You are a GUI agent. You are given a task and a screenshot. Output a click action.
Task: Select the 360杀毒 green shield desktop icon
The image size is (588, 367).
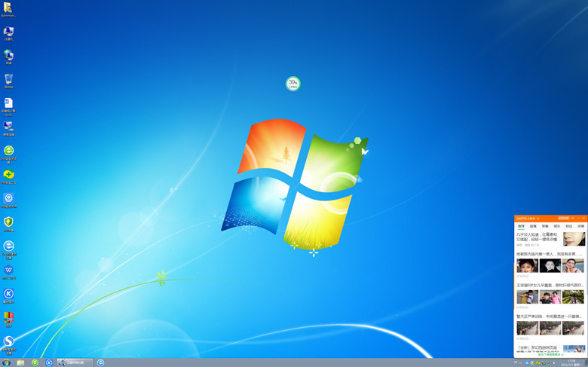point(8,224)
